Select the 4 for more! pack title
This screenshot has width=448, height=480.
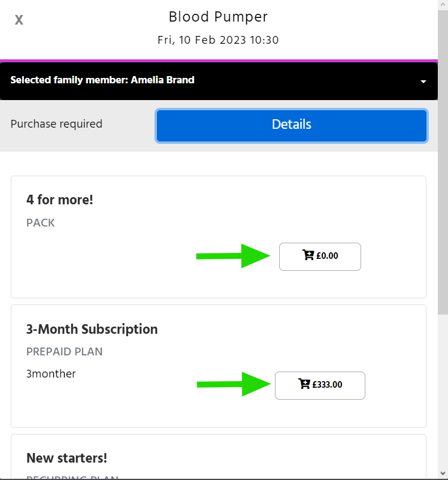(60, 200)
